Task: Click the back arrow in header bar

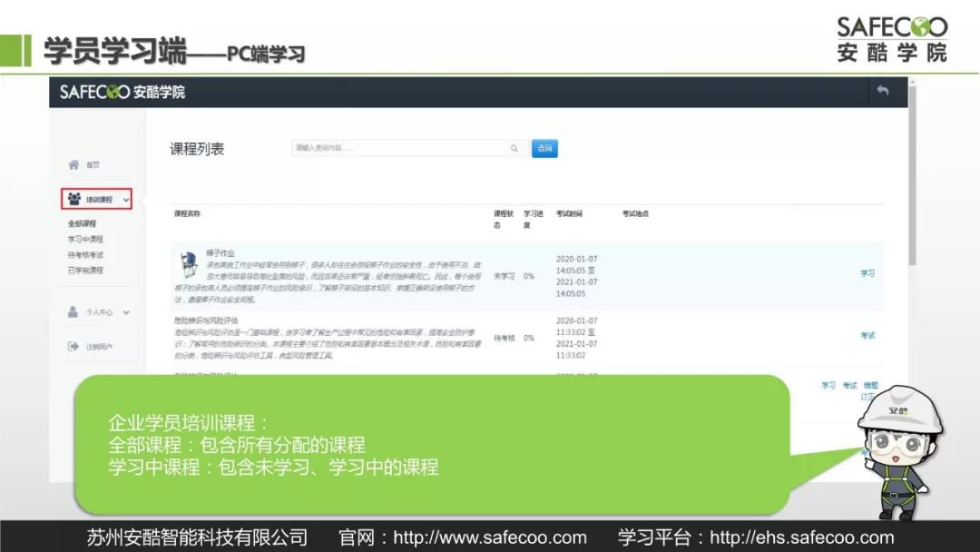Action: pyautogui.click(x=882, y=92)
